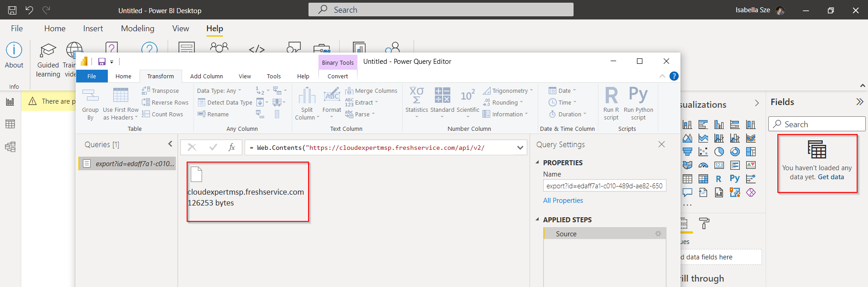Switch to Model view in Power BI sidebar

tap(10, 147)
